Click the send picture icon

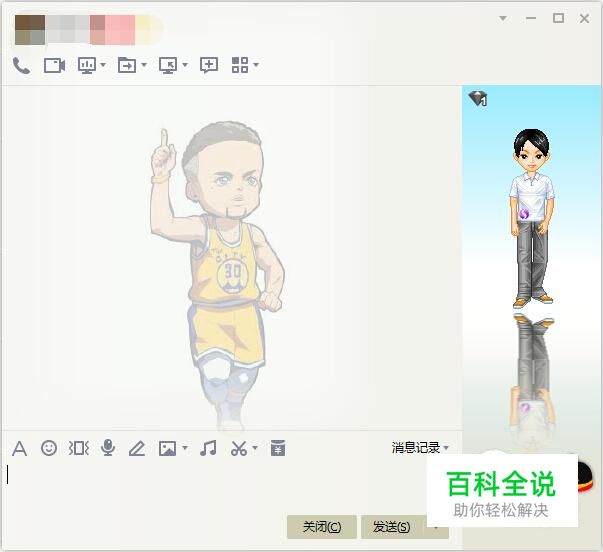point(167,449)
